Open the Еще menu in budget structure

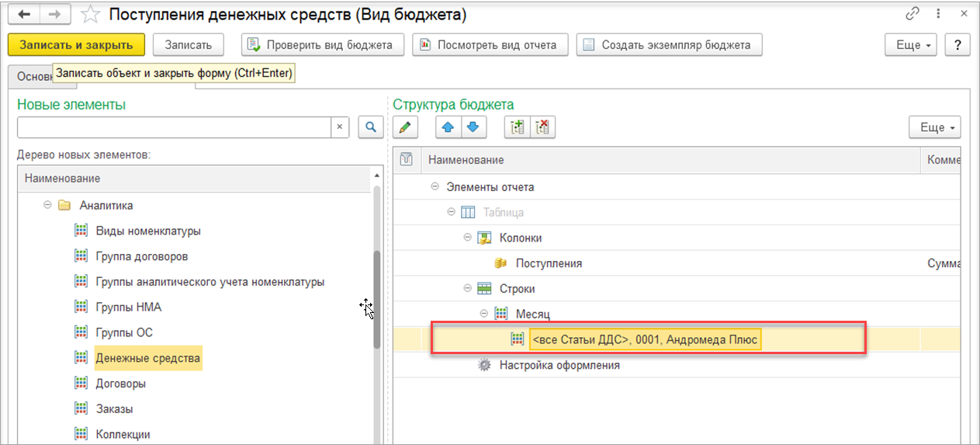pyautogui.click(x=935, y=127)
